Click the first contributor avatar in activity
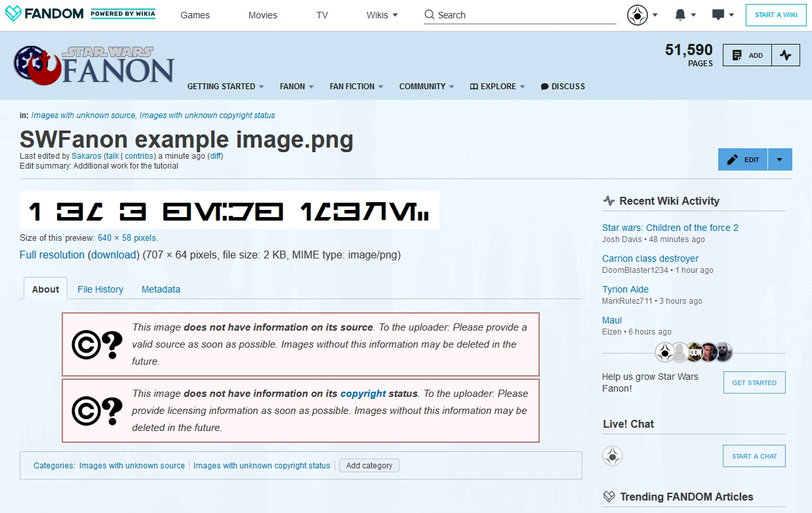This screenshot has height=513, width=812. [664, 352]
